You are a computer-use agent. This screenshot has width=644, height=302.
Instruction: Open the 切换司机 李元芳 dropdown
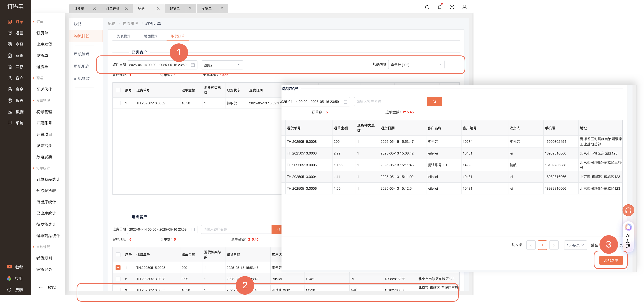coord(416,65)
